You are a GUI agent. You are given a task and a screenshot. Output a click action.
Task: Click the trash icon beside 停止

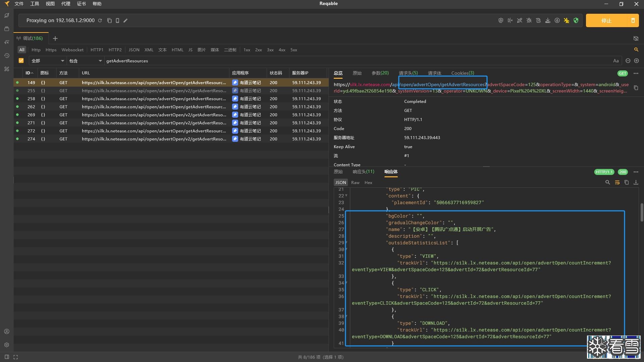pyautogui.click(x=633, y=20)
